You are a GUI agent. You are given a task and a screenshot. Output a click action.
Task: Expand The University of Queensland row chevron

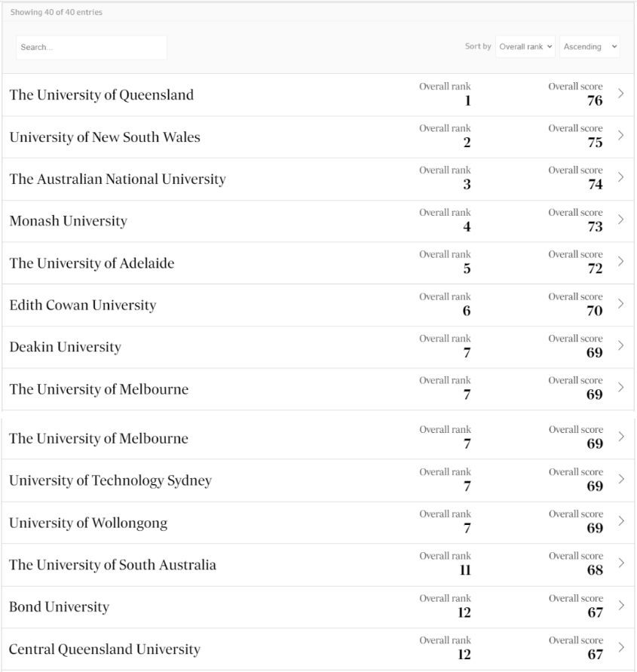click(620, 94)
